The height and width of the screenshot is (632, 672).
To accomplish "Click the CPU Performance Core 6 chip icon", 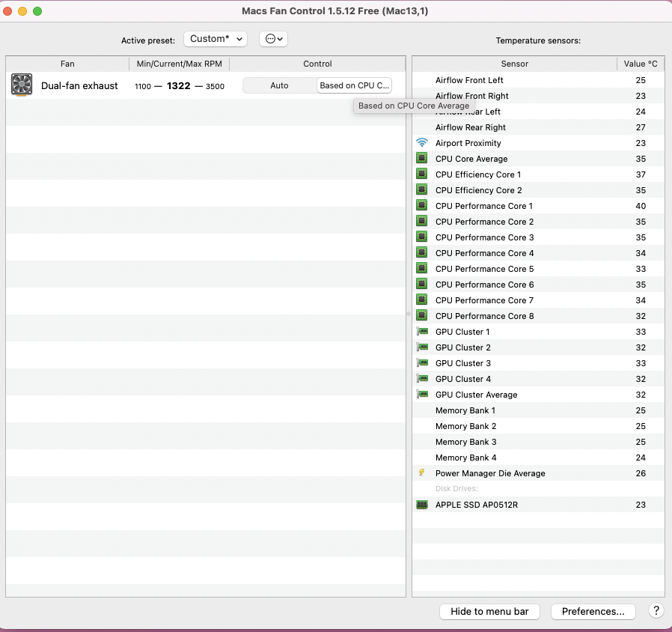I will pyautogui.click(x=422, y=285).
